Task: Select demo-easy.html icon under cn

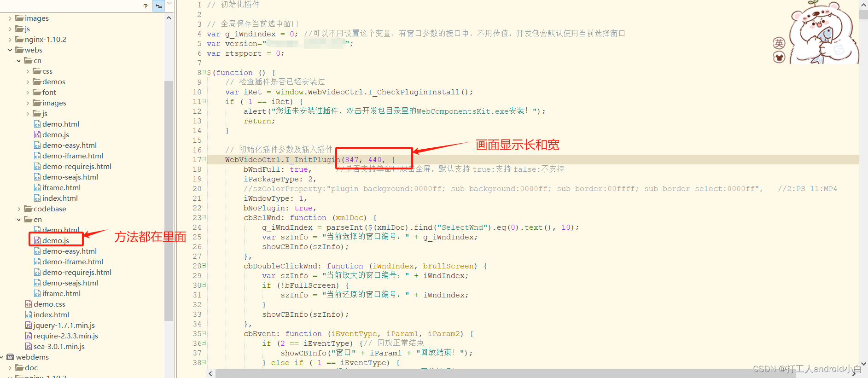Action: (x=37, y=145)
